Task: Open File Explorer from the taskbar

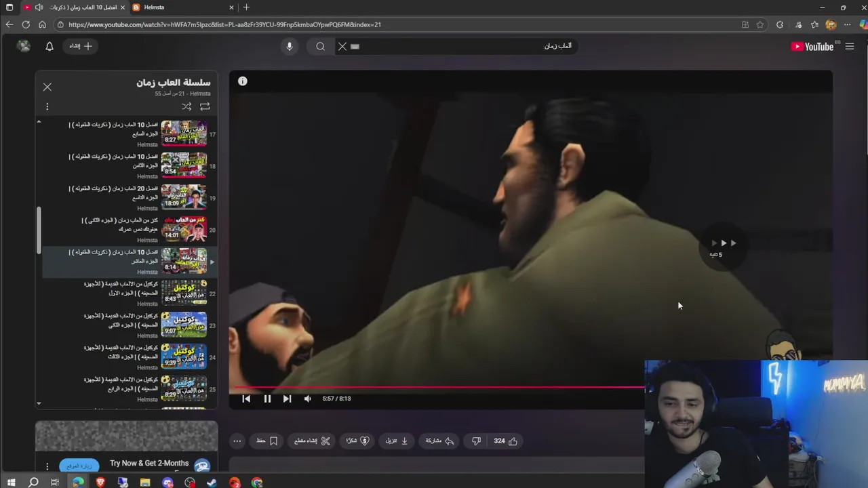Action: [x=145, y=483]
